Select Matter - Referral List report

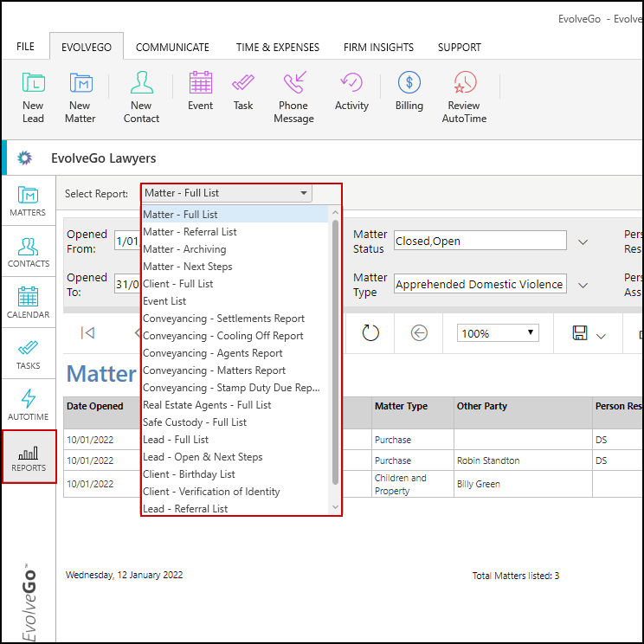tap(235, 232)
